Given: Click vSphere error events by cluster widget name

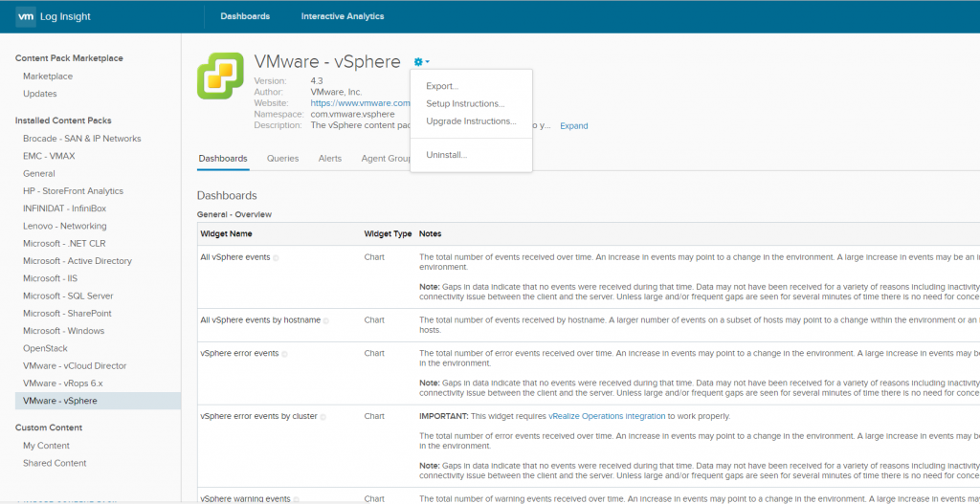Looking at the screenshot, I should 258,417.
